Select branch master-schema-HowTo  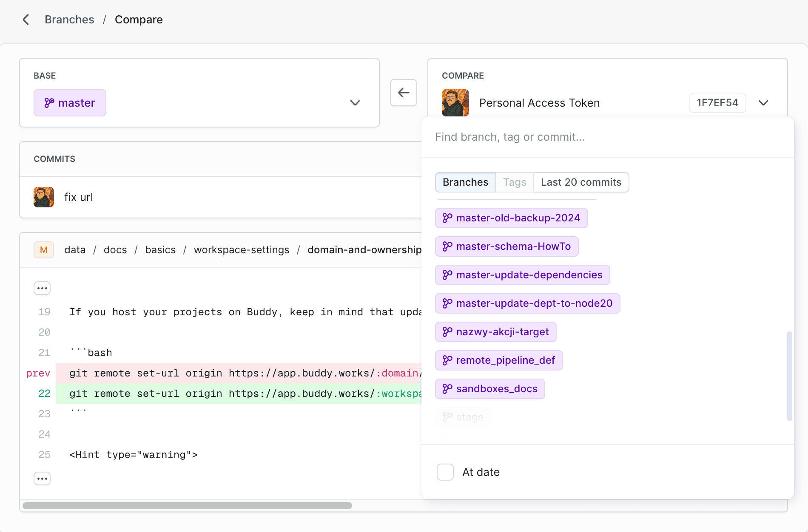507,246
